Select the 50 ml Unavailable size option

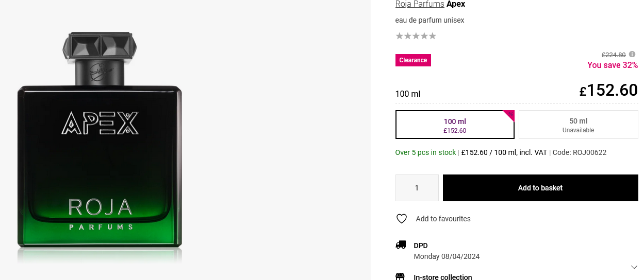coord(578,125)
